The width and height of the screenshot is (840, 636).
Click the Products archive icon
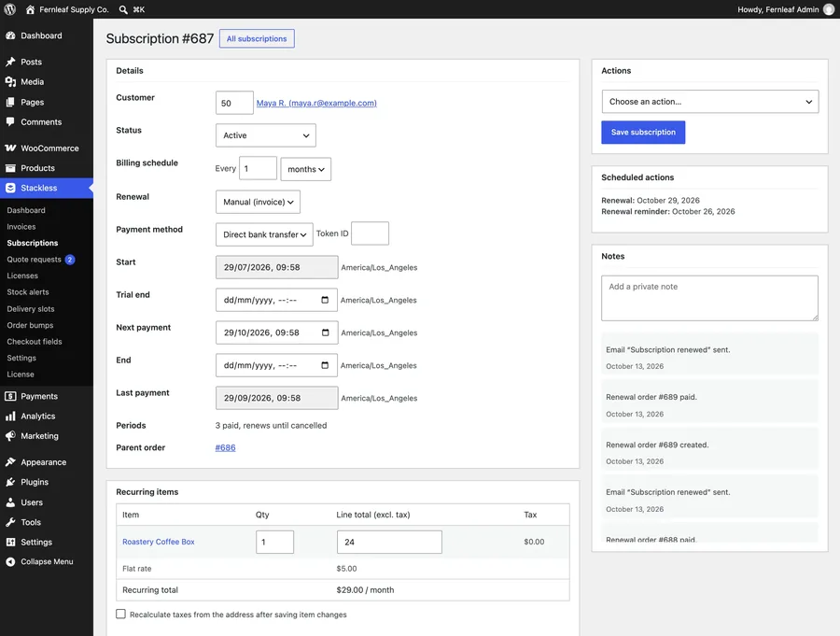pyautogui.click(x=10, y=168)
